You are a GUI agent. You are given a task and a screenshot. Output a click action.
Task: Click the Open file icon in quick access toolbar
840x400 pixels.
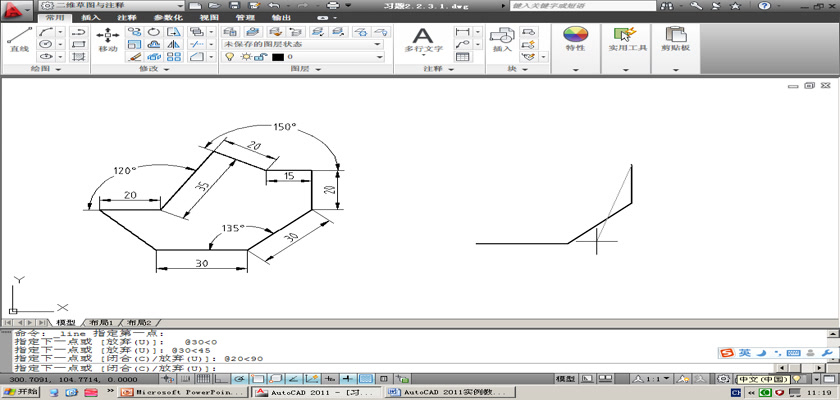click(x=214, y=5)
